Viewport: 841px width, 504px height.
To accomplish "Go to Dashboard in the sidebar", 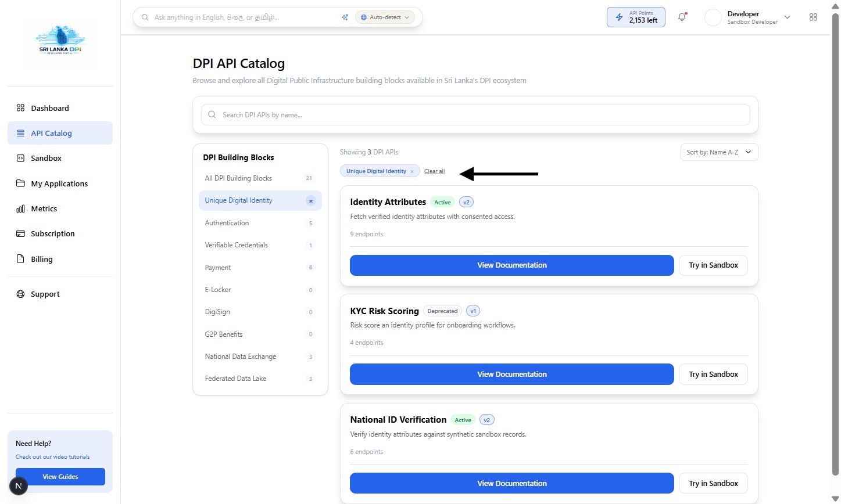I will coord(60,108).
